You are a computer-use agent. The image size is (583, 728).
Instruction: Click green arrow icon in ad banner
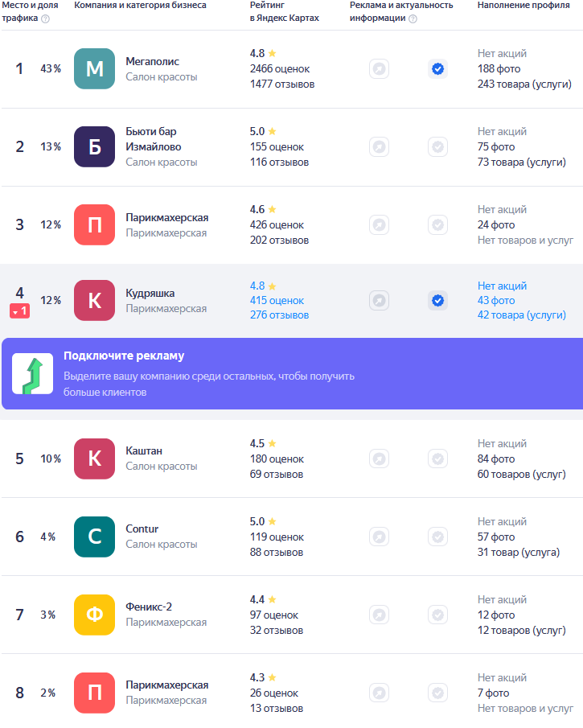coord(32,374)
